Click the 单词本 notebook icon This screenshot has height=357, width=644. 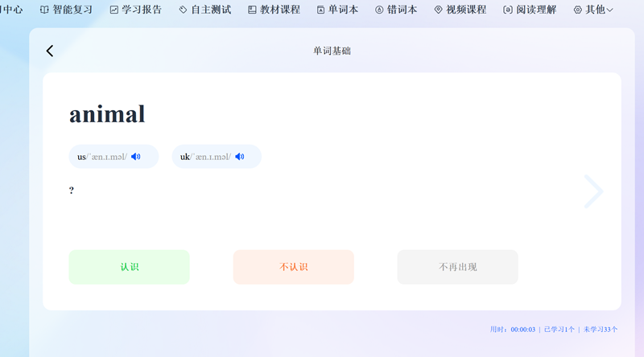point(320,10)
